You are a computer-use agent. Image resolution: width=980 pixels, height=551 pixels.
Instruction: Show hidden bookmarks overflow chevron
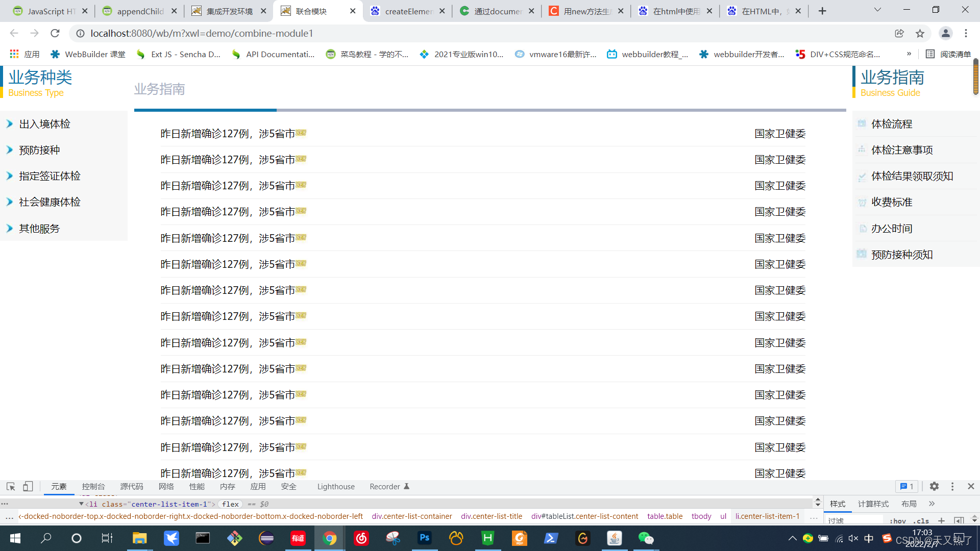(x=909, y=54)
